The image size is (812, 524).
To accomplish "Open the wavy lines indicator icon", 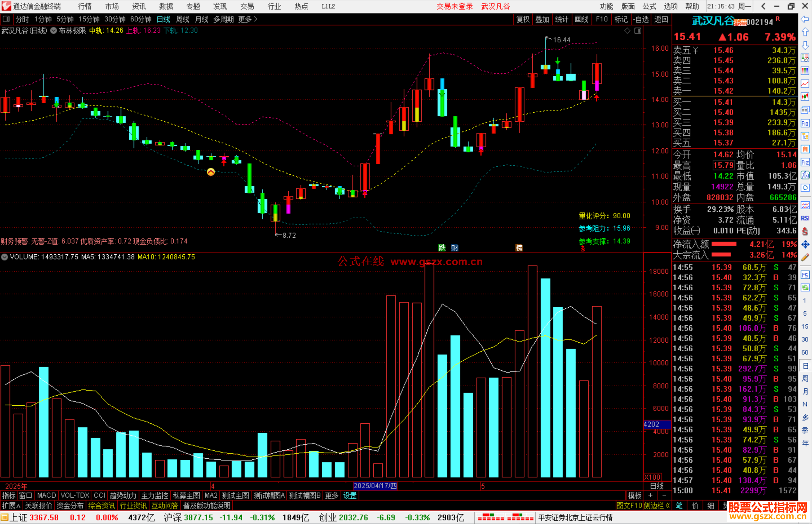I will point(805,205).
